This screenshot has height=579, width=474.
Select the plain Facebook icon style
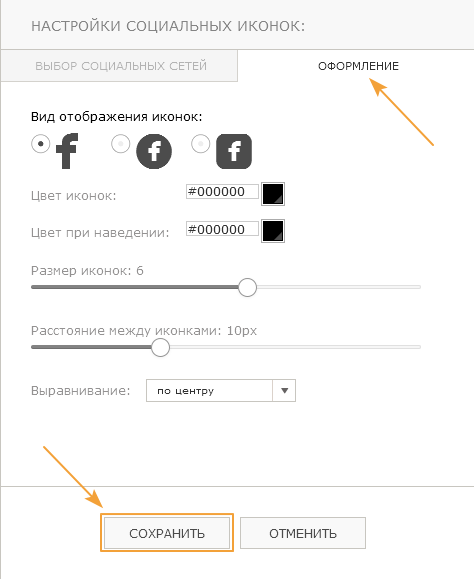pyautogui.click(x=67, y=151)
